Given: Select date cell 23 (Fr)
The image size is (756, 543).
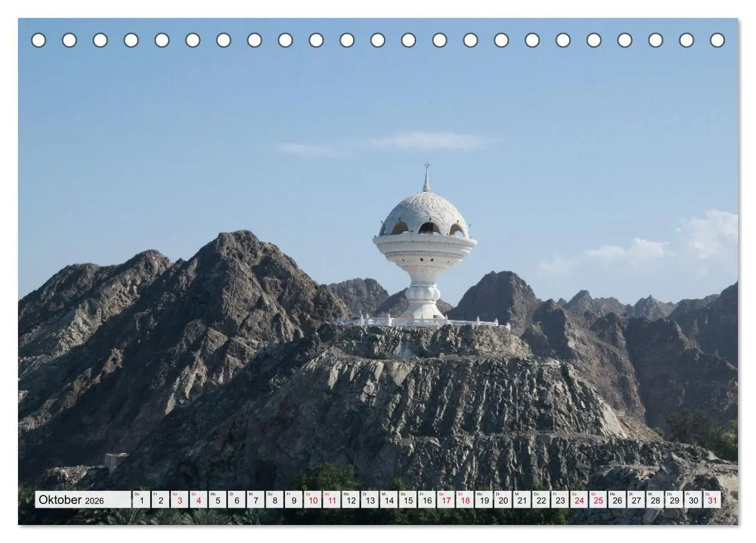Looking at the screenshot, I should [560, 500].
